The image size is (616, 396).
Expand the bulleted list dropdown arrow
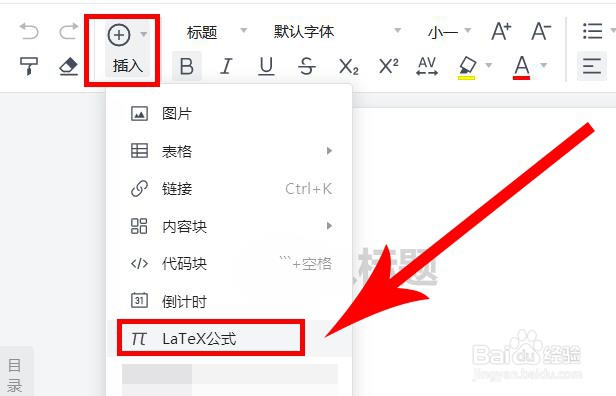613,31
